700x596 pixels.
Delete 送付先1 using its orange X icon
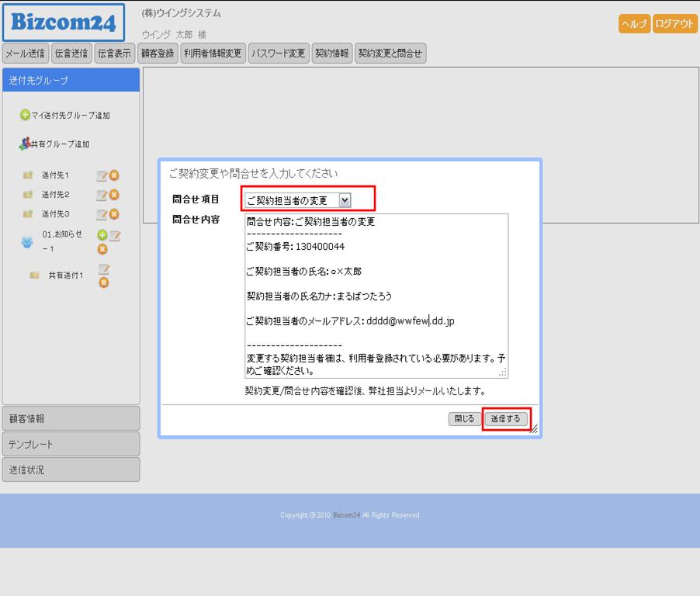tap(114, 175)
